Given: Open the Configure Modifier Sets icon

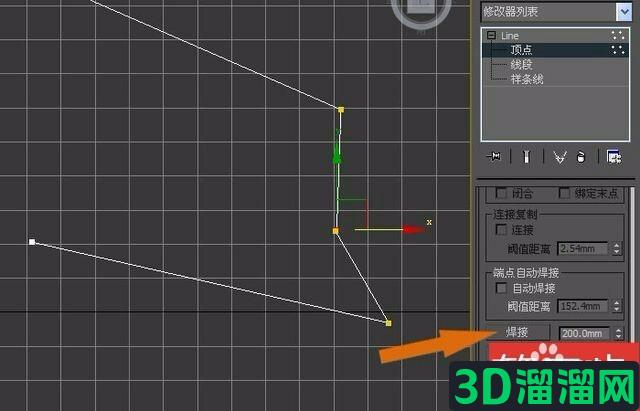Looking at the screenshot, I should pyautogui.click(x=613, y=157).
